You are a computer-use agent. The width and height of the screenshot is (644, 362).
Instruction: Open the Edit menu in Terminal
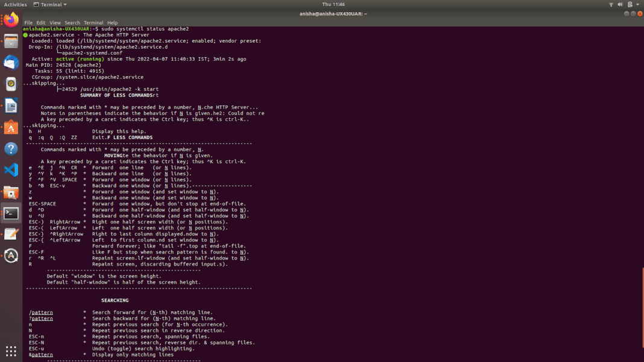click(x=40, y=22)
